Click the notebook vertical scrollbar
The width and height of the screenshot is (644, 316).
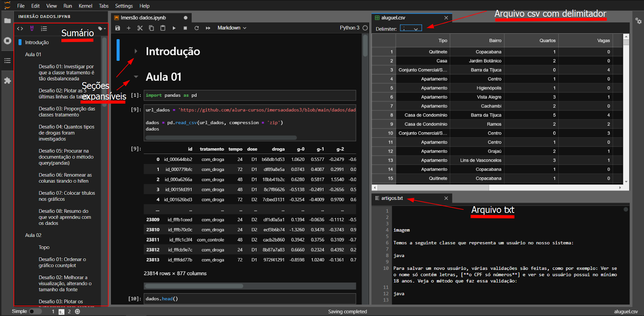pyautogui.click(x=365, y=45)
